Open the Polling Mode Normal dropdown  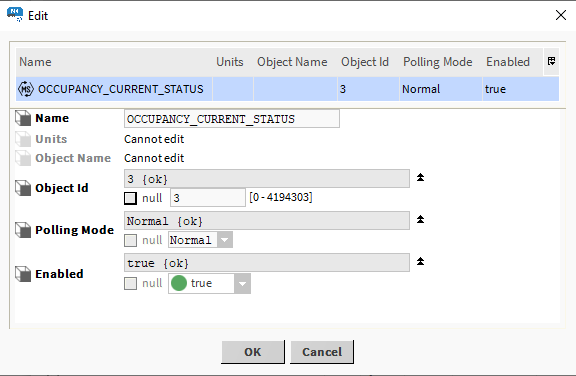[200, 240]
